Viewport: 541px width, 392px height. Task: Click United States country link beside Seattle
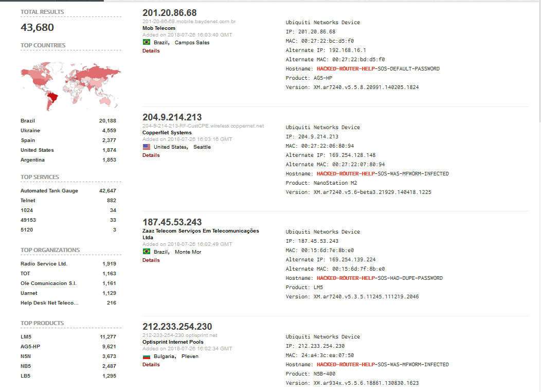coord(170,147)
